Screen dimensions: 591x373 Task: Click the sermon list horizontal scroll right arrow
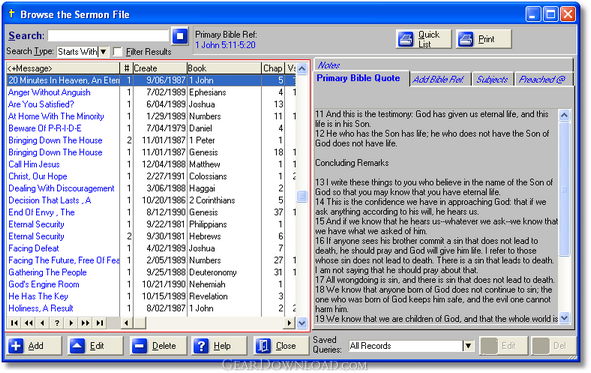pyautogui.click(x=289, y=323)
